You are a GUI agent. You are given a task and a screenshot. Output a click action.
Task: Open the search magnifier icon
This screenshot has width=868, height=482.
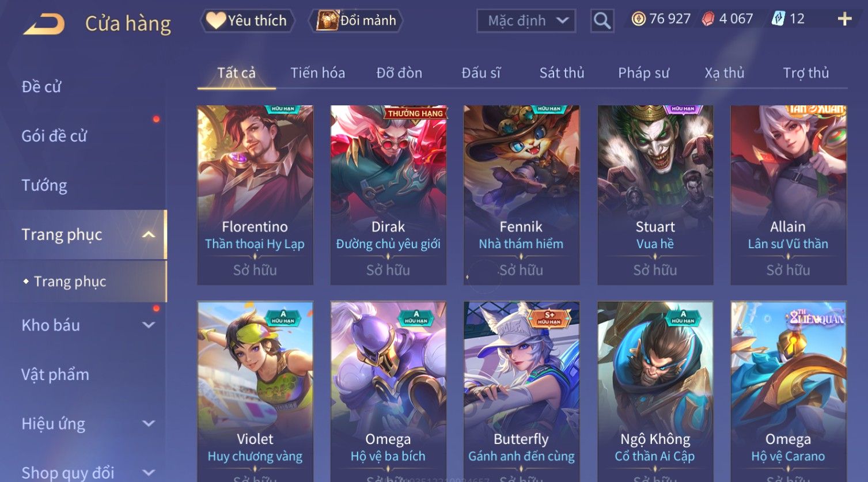coord(602,21)
